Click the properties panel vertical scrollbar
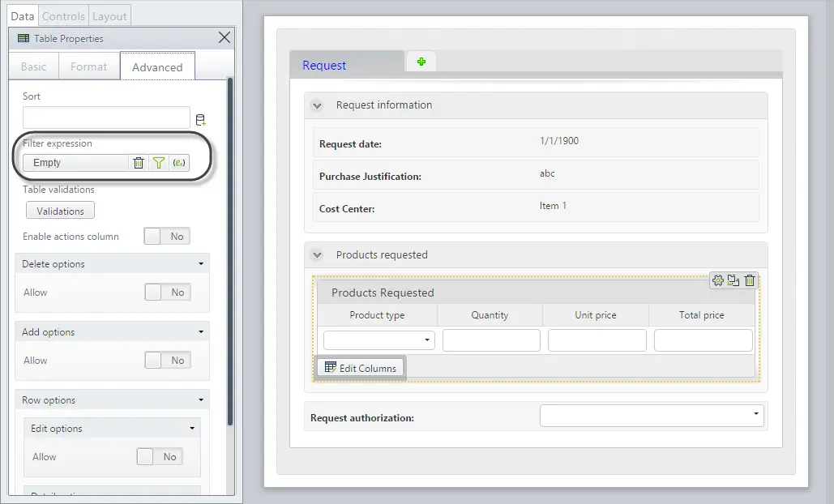This screenshot has height=504, width=834. (230, 251)
